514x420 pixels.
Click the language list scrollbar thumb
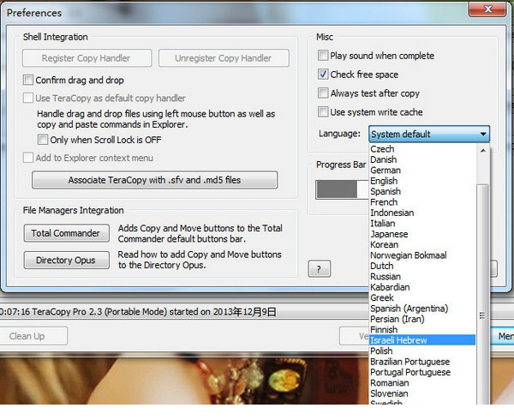click(482, 294)
